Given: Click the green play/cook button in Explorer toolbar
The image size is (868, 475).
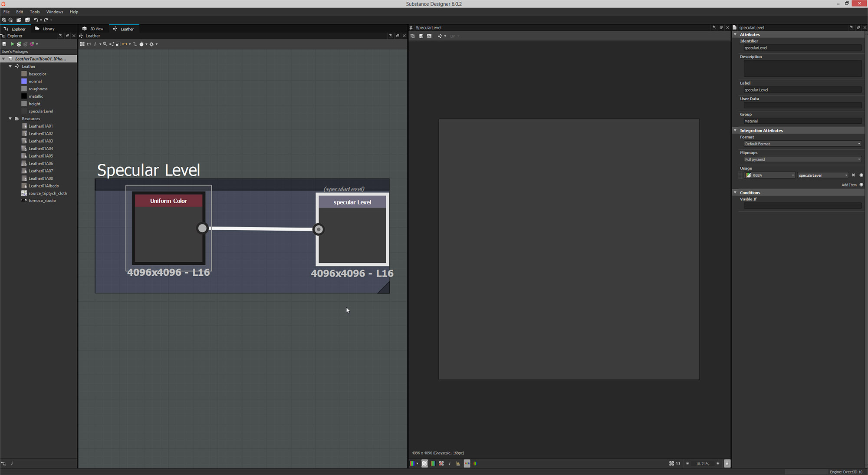Looking at the screenshot, I should 12,44.
